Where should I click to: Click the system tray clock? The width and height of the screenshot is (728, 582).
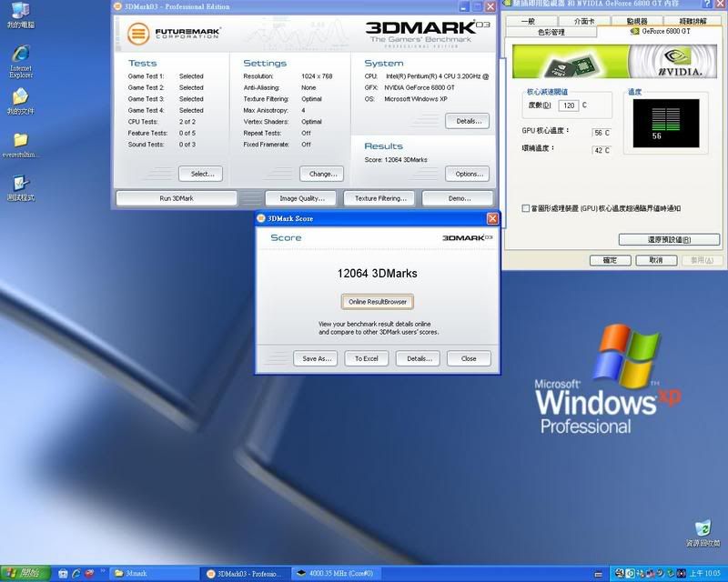(704, 574)
